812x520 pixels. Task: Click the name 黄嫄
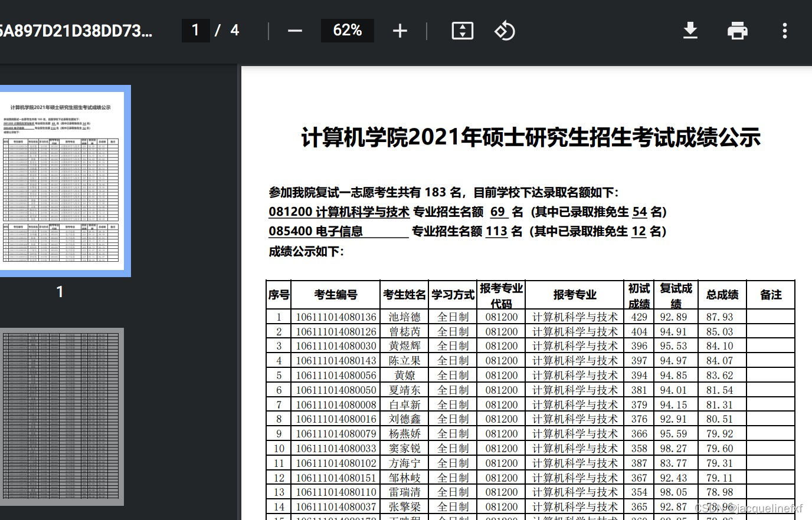(405, 376)
